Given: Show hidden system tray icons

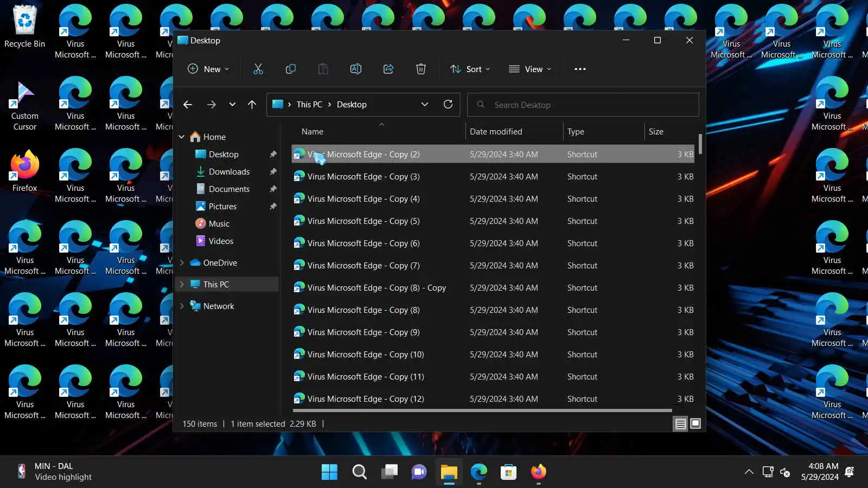Looking at the screenshot, I should tap(749, 472).
